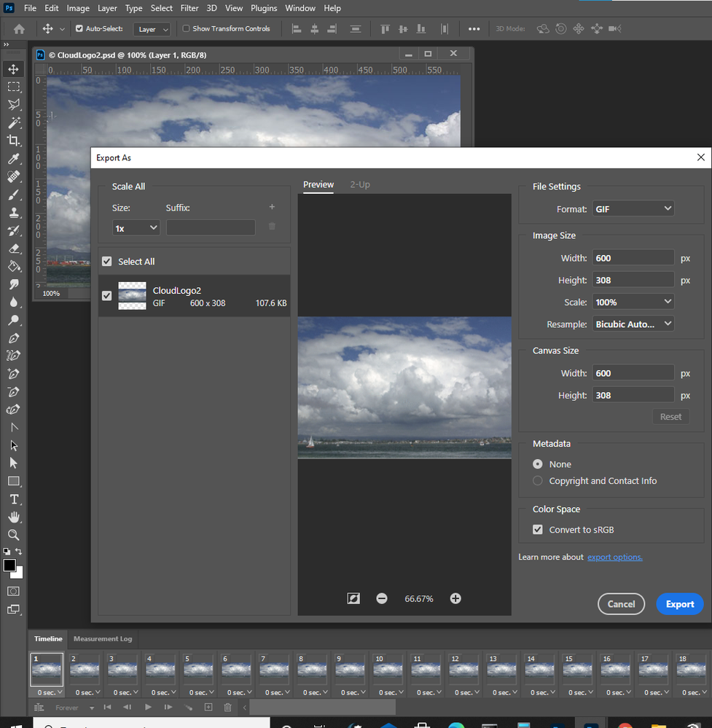712x728 pixels.
Task: Select the Eyedropper tool
Action: [x=13, y=159]
